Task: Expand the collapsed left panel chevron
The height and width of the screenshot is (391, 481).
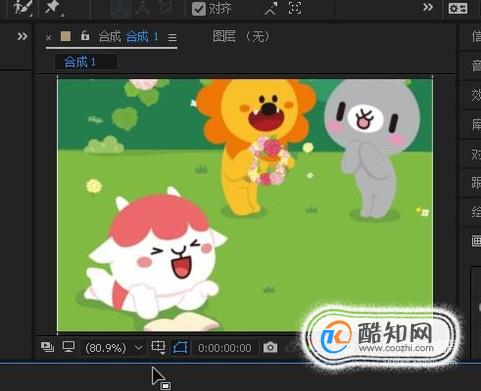Action: (x=22, y=36)
